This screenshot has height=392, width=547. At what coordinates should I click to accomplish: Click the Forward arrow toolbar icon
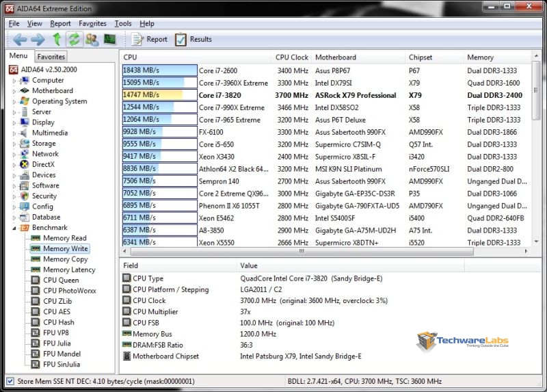[x=38, y=40]
